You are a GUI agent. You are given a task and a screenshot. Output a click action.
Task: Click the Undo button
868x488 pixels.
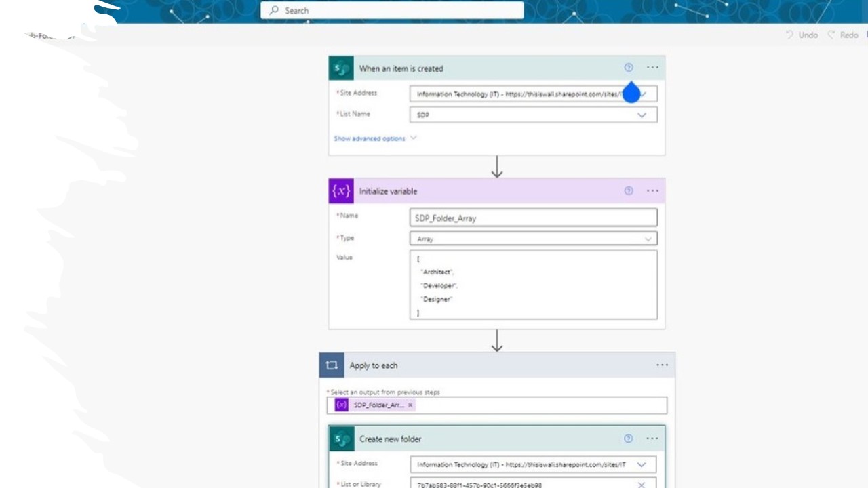click(x=802, y=35)
